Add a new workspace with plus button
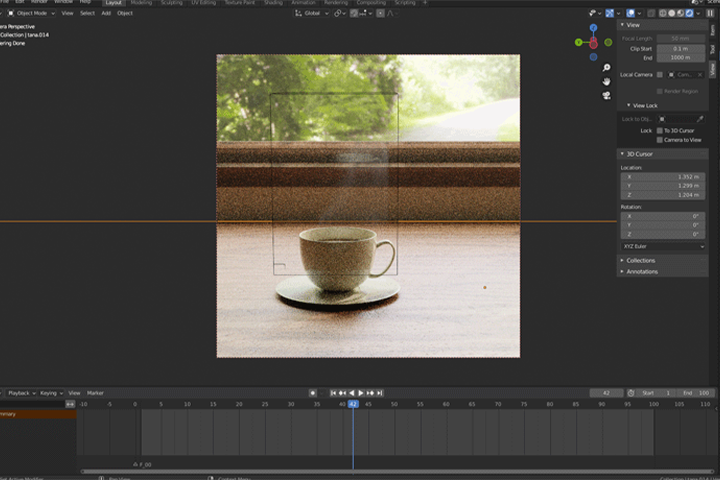This screenshot has height=480, width=720. (425, 3)
